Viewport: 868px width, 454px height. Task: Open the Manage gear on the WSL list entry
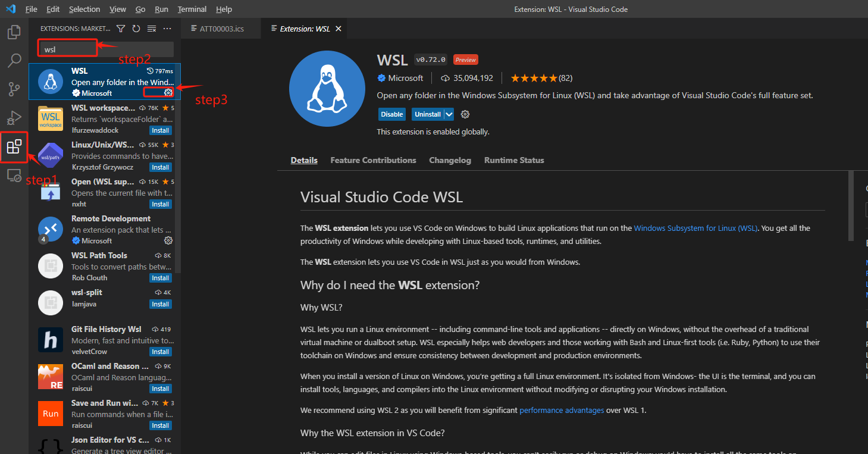[x=168, y=93]
